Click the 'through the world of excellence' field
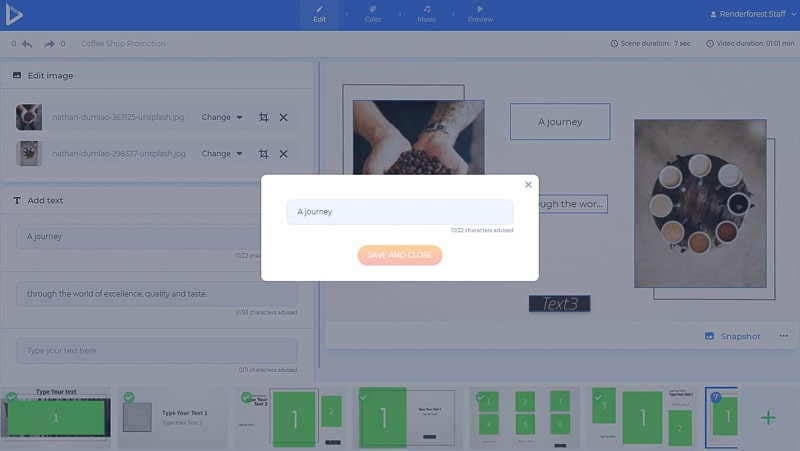The width and height of the screenshot is (800, 451). pos(157,294)
